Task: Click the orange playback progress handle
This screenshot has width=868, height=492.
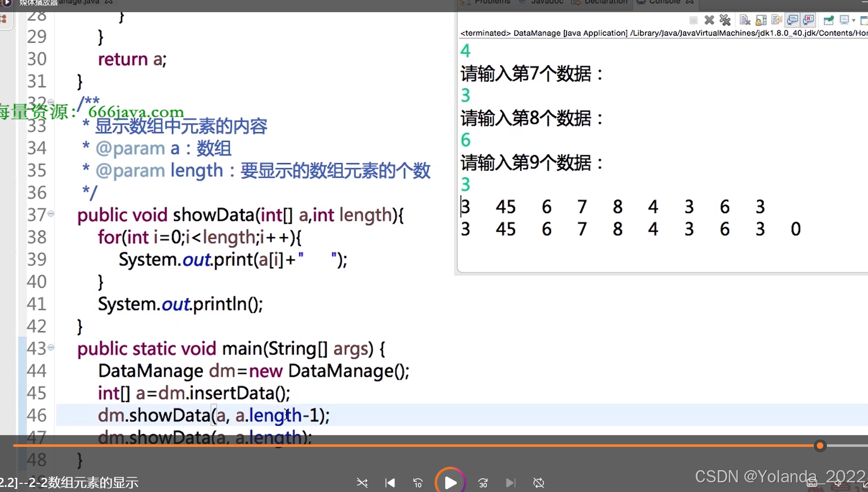Action: tap(820, 446)
